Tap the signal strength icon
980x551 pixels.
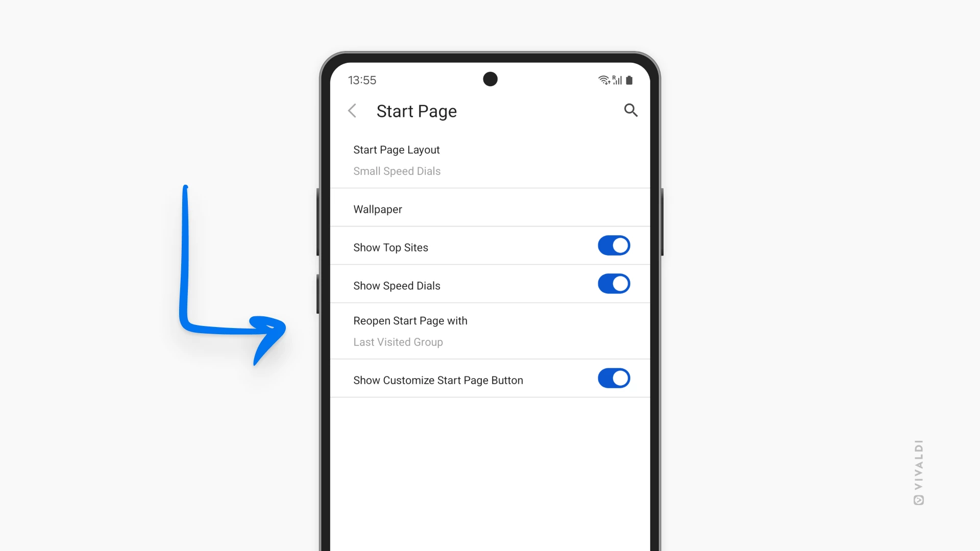615,80
